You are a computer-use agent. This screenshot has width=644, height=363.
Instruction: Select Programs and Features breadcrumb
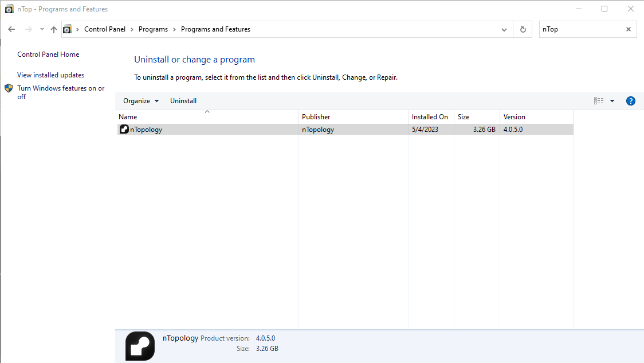click(x=215, y=29)
